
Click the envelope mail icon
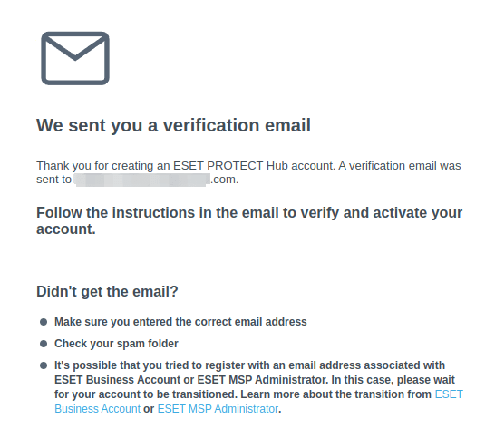click(75, 58)
